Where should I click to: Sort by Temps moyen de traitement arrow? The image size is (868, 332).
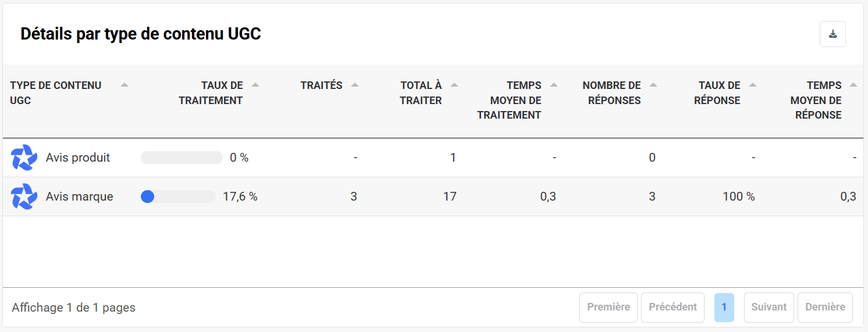554,85
